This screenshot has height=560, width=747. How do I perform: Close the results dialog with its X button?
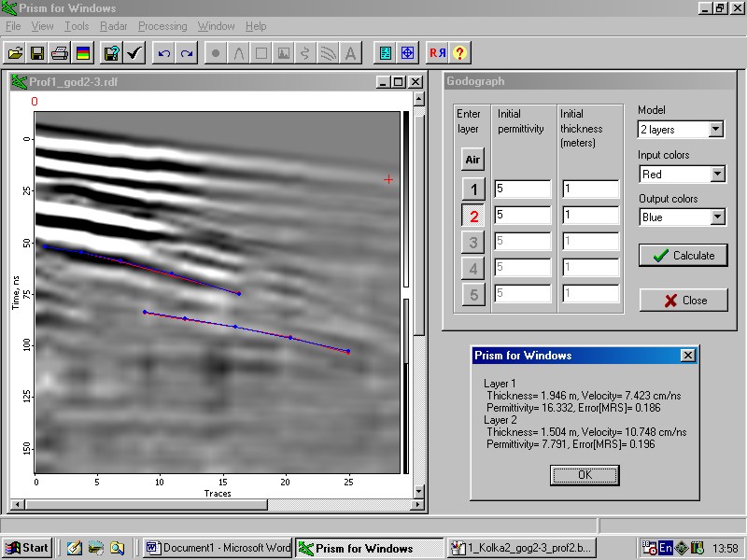688,356
